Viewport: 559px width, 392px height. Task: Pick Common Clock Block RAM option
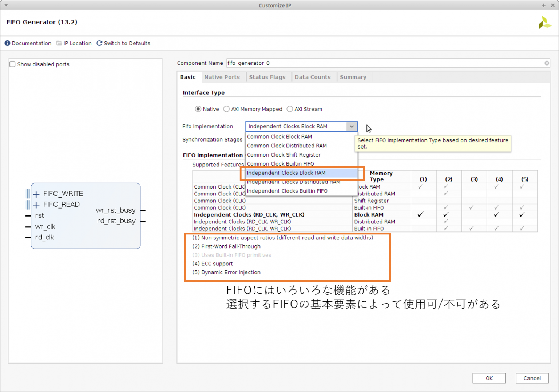(x=279, y=137)
